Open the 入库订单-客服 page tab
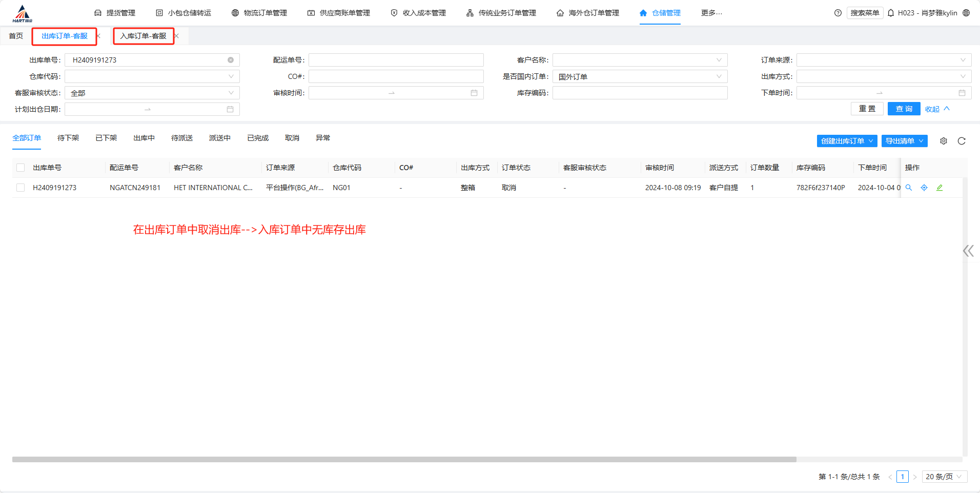This screenshot has height=493, width=980. pyautogui.click(x=144, y=36)
